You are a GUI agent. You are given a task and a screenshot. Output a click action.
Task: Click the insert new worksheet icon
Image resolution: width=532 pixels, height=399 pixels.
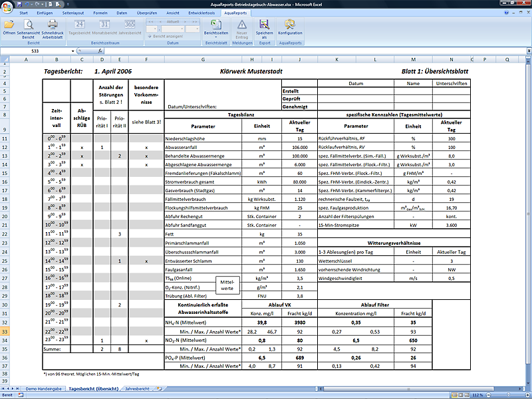[159, 389]
